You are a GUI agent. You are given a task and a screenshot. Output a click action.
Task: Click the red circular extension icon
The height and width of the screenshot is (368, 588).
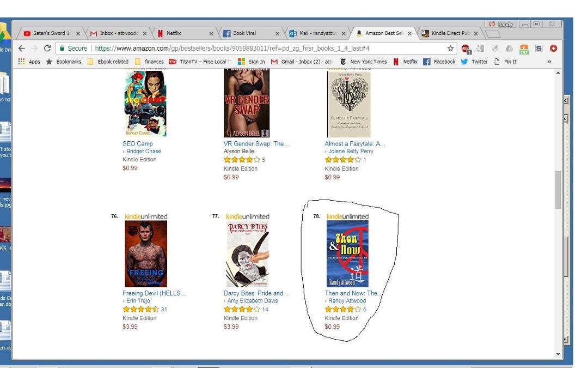click(x=553, y=49)
